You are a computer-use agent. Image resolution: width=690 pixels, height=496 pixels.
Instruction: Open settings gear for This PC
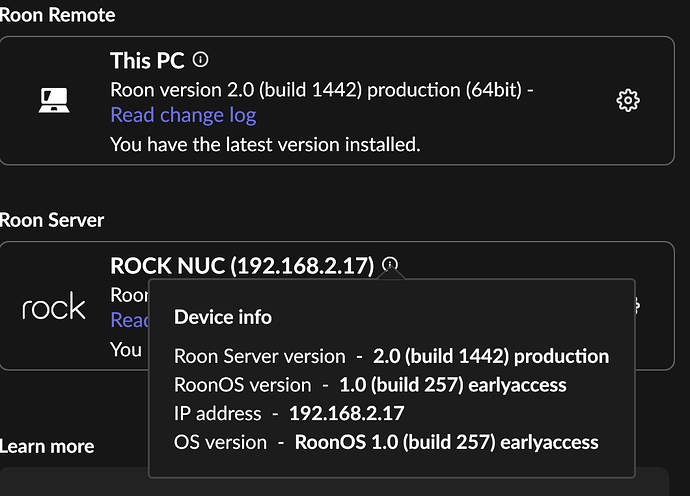628,101
